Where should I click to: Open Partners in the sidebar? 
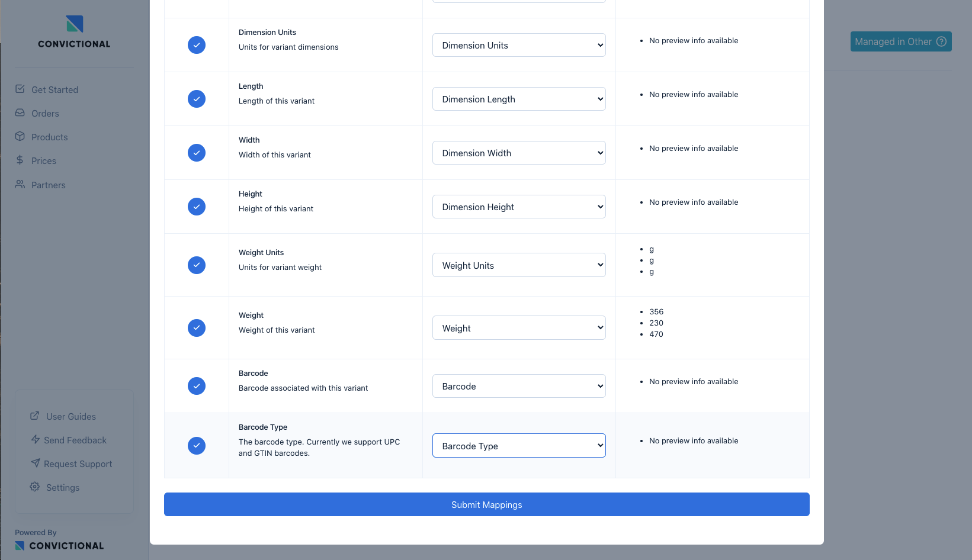click(49, 185)
